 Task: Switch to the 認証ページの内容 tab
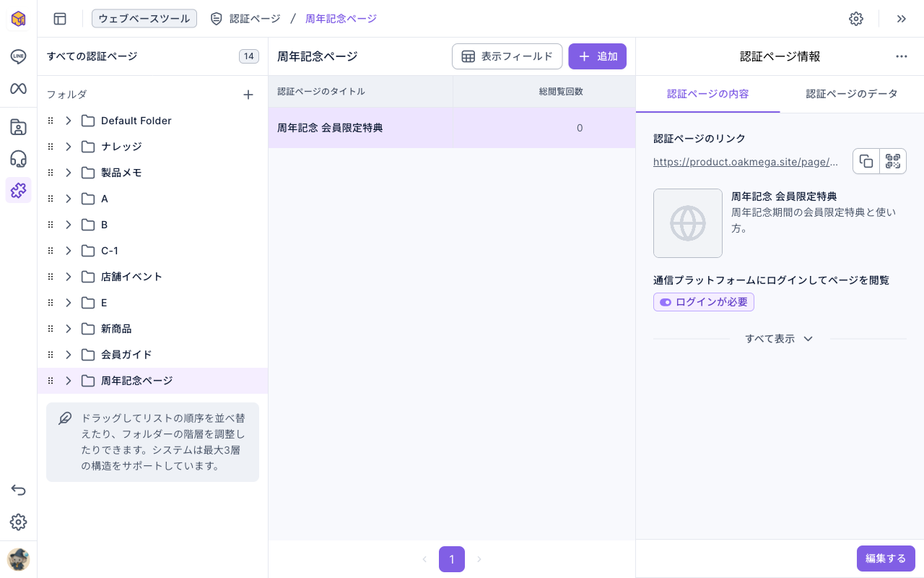tap(708, 94)
